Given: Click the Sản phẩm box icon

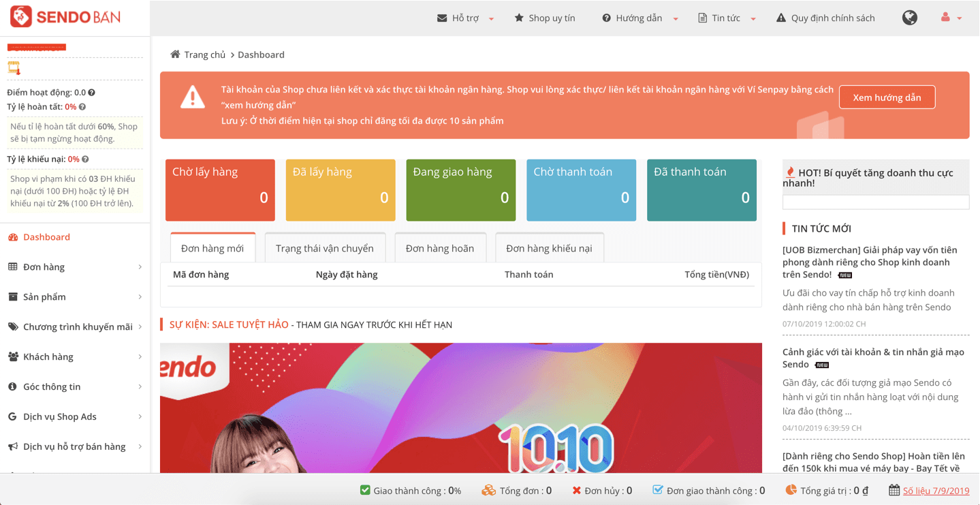Looking at the screenshot, I should [x=13, y=297].
